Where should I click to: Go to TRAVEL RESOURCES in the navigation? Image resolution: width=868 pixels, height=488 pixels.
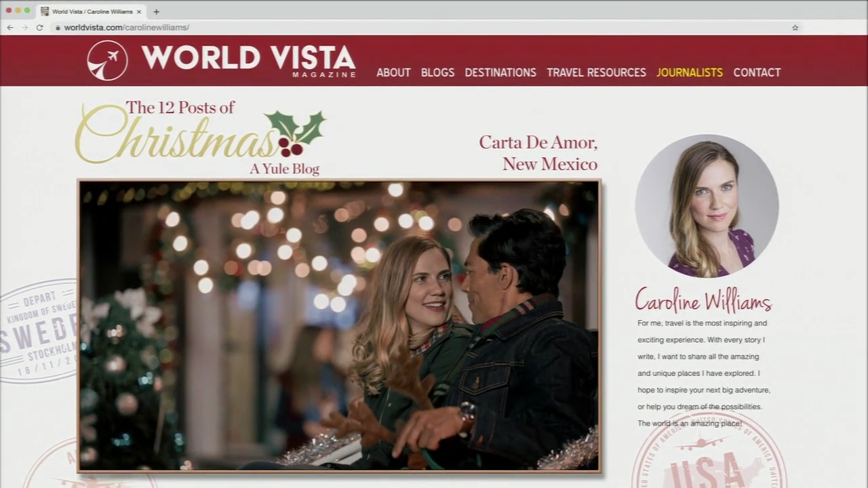(596, 73)
